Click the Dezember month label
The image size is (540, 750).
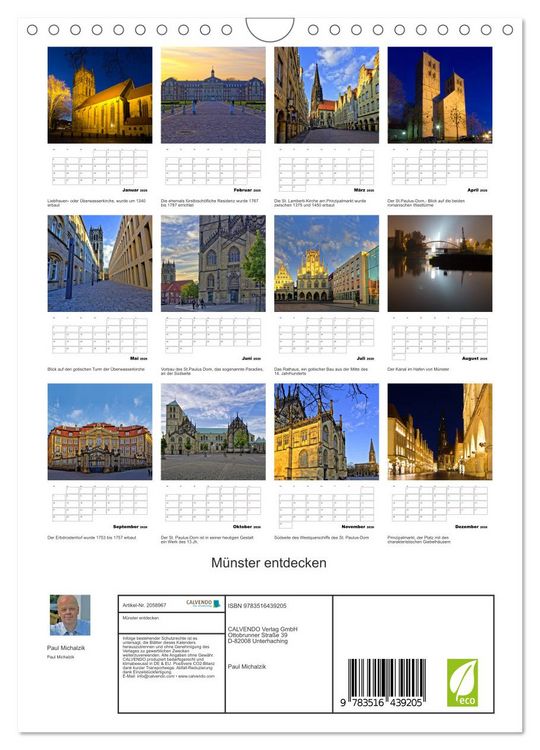pos(471,527)
